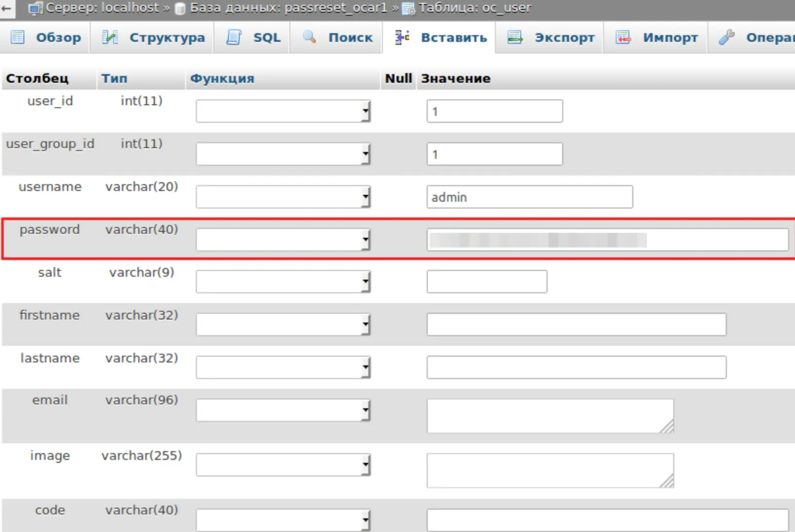The image size is (795, 532).
Task: Click the 'username' column name
Action: (50, 187)
